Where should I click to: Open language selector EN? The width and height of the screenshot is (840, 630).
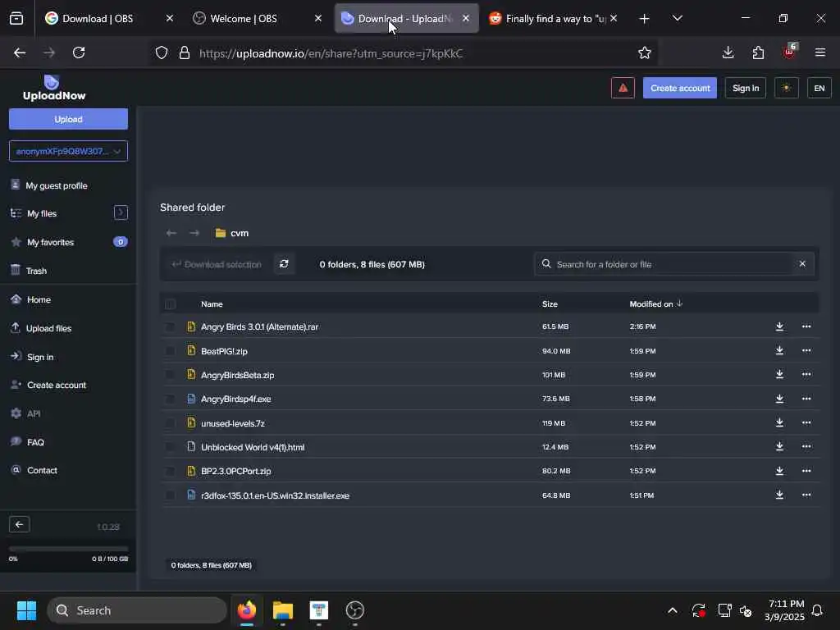click(x=819, y=88)
